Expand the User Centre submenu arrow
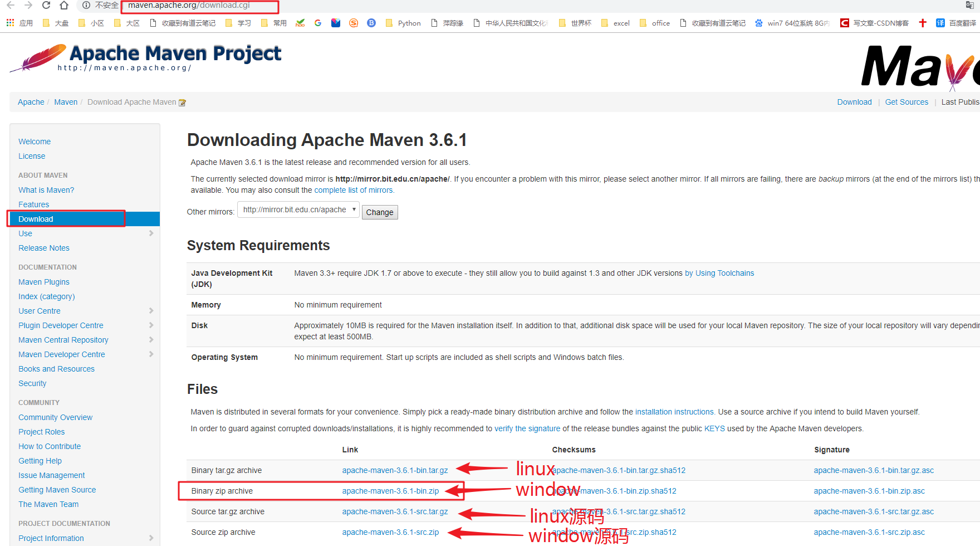 click(151, 311)
